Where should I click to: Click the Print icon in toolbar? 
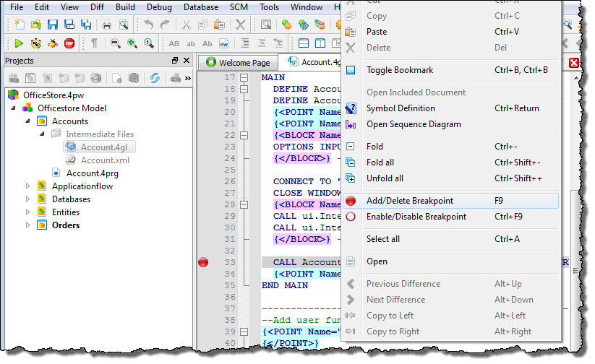[x=107, y=25]
